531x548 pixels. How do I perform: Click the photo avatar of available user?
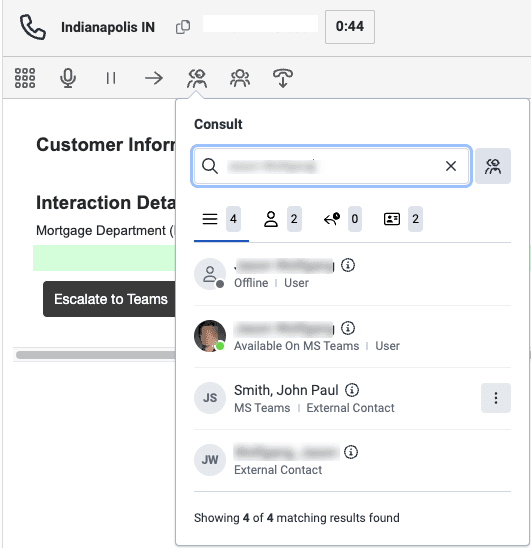[x=210, y=336]
